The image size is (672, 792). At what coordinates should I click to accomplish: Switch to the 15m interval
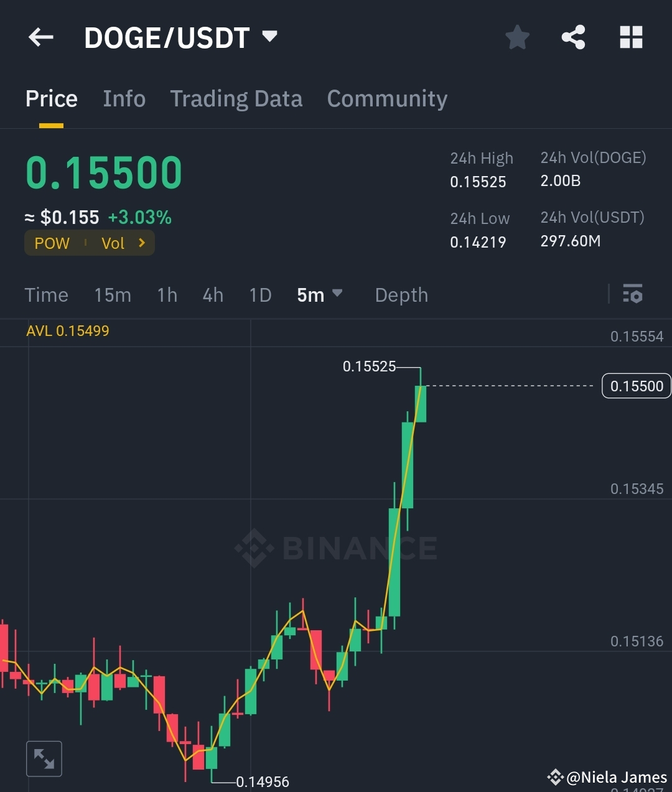point(113,295)
